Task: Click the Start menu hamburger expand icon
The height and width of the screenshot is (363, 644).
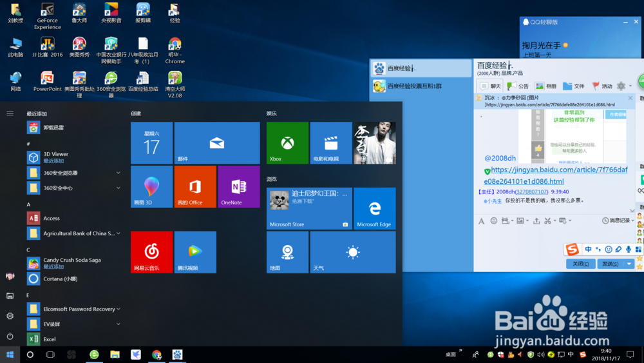Action: pos(10,113)
